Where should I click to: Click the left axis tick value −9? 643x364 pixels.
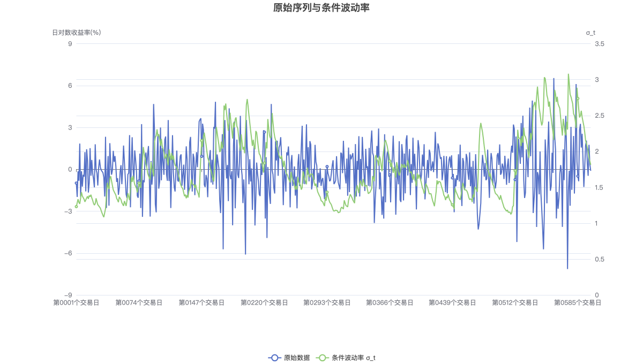68,295
